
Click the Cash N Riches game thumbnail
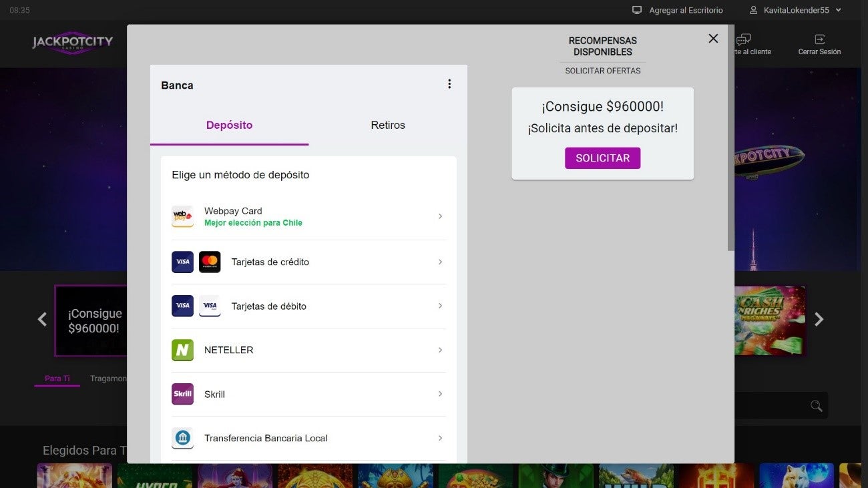770,320
